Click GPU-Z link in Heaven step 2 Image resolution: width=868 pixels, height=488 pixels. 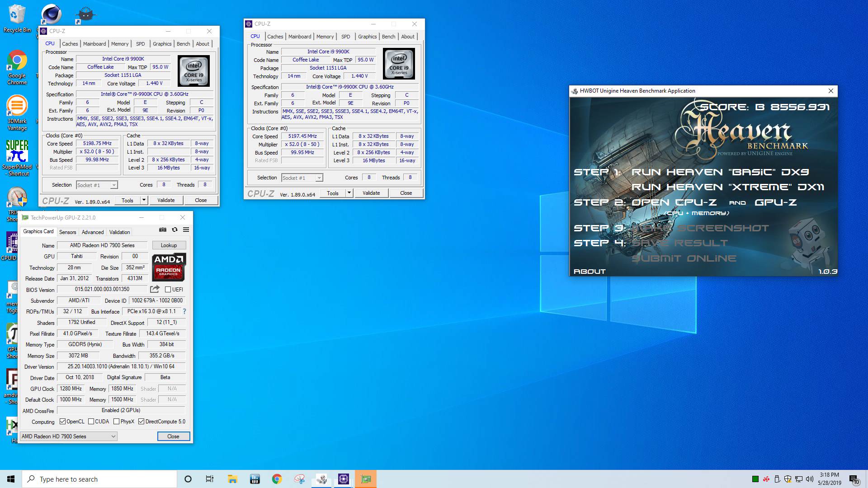tap(776, 202)
